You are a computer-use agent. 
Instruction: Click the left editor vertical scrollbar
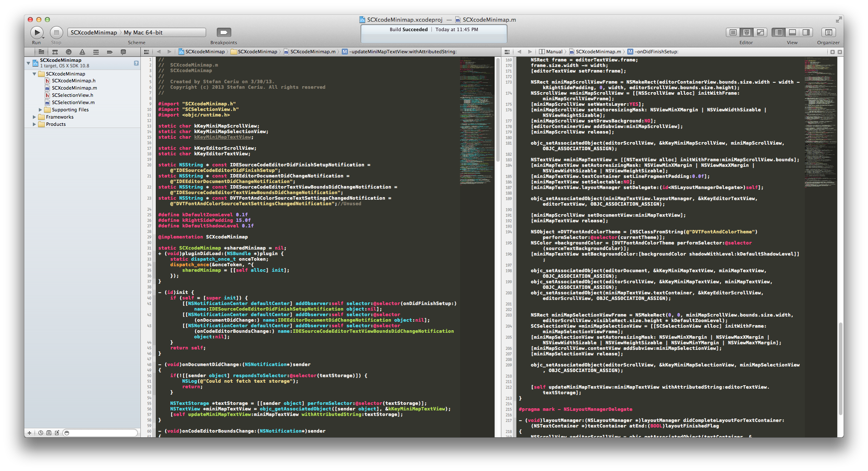498,110
